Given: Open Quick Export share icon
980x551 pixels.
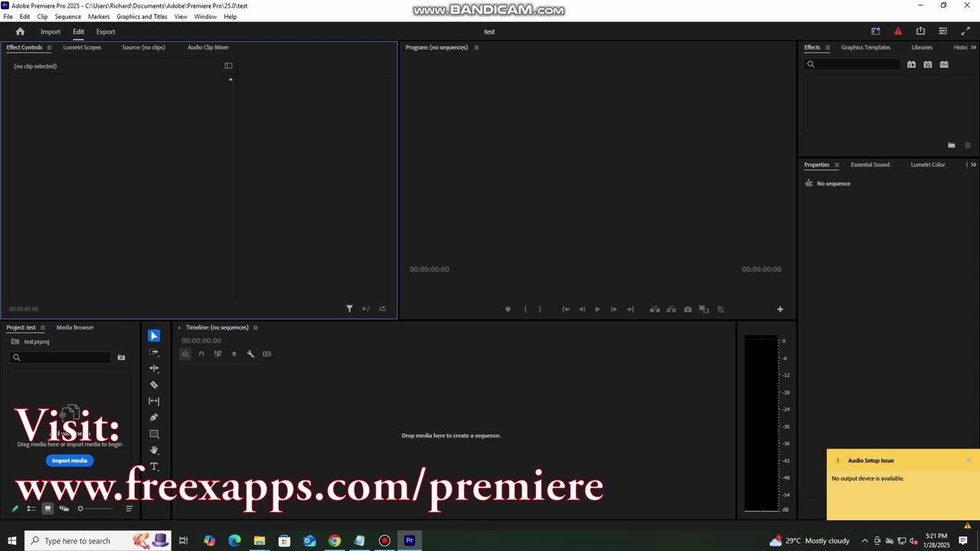Looking at the screenshot, I should [x=920, y=31].
